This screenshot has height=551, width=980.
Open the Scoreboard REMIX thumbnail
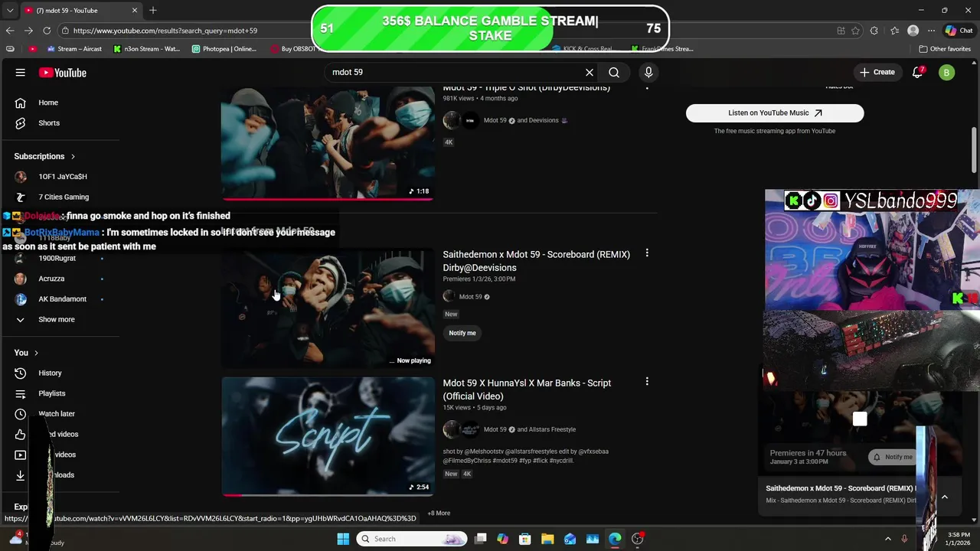pyautogui.click(x=328, y=308)
